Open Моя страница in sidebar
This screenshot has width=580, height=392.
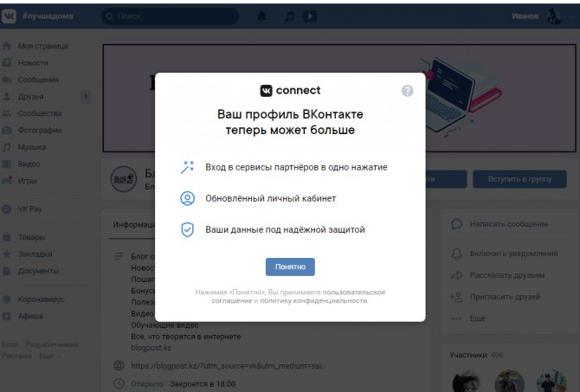click(x=43, y=46)
